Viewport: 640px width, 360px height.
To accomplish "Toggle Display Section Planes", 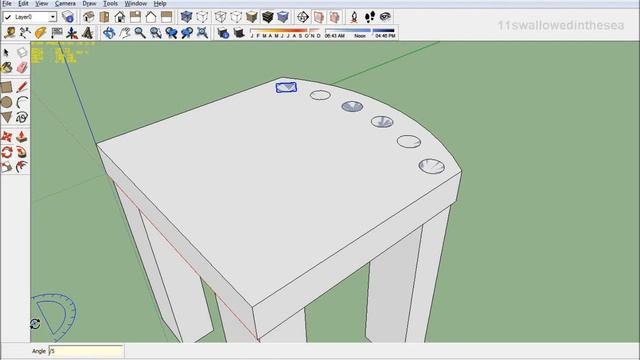I will coord(318,17).
